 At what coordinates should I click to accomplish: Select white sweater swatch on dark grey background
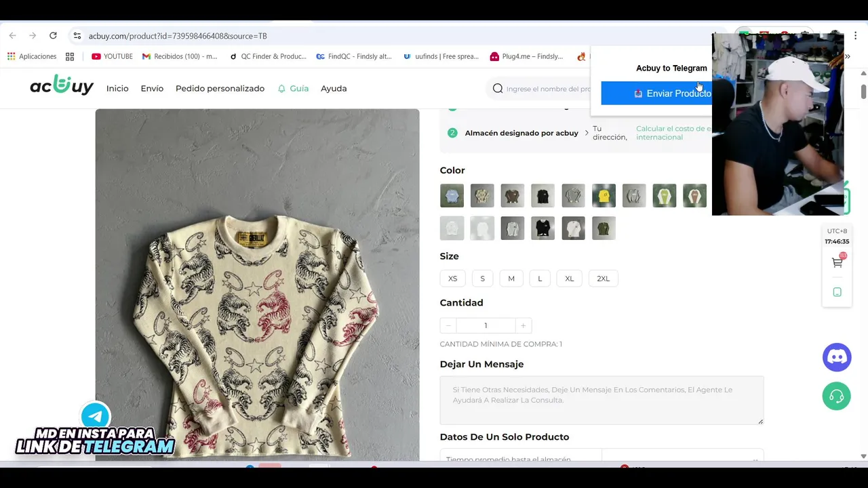(x=513, y=228)
